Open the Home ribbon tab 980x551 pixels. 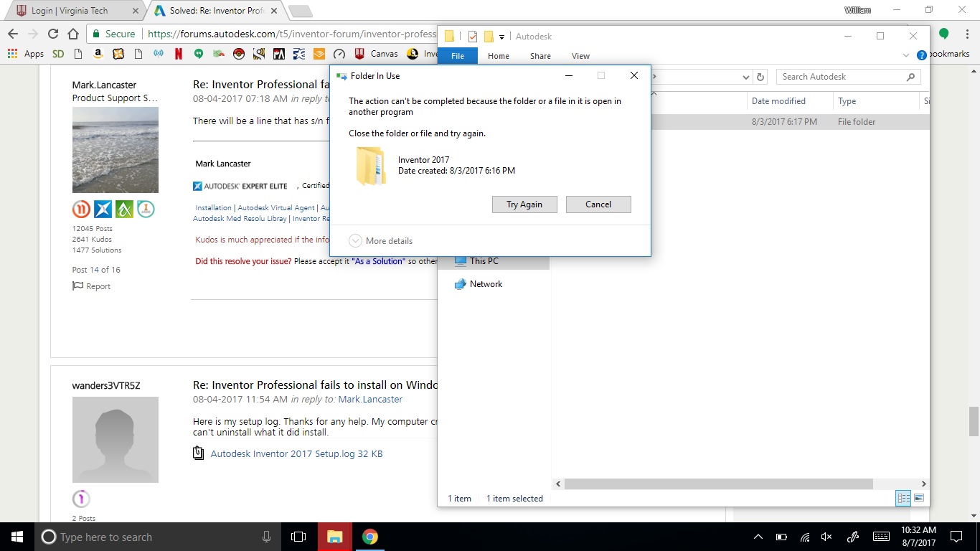(499, 56)
